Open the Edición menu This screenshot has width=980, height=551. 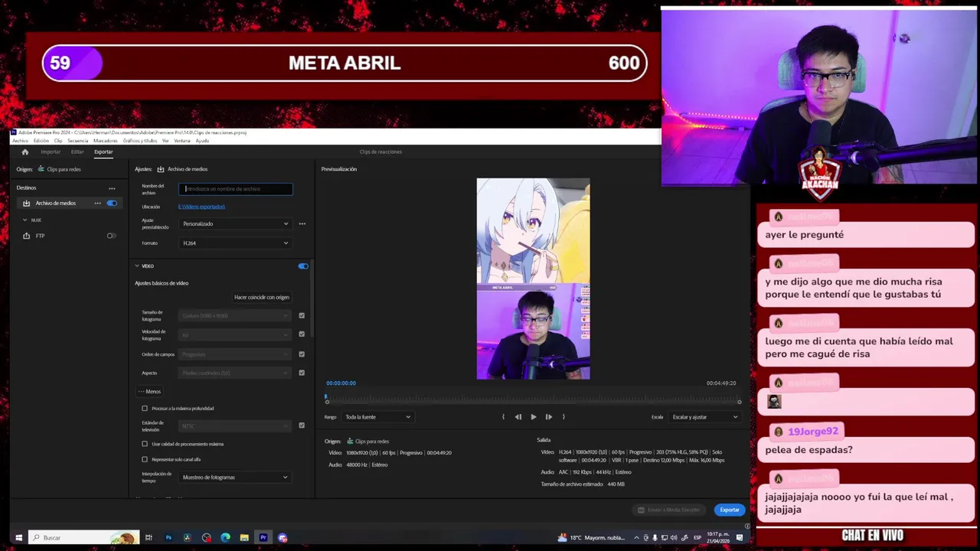[x=41, y=141]
